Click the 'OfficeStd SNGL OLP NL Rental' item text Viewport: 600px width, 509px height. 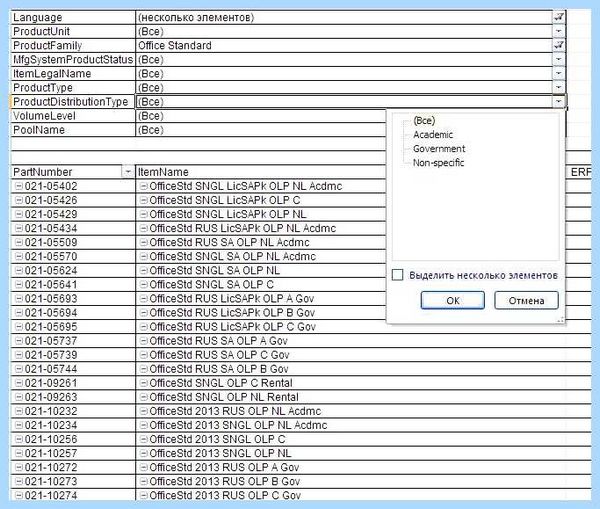click(224, 397)
